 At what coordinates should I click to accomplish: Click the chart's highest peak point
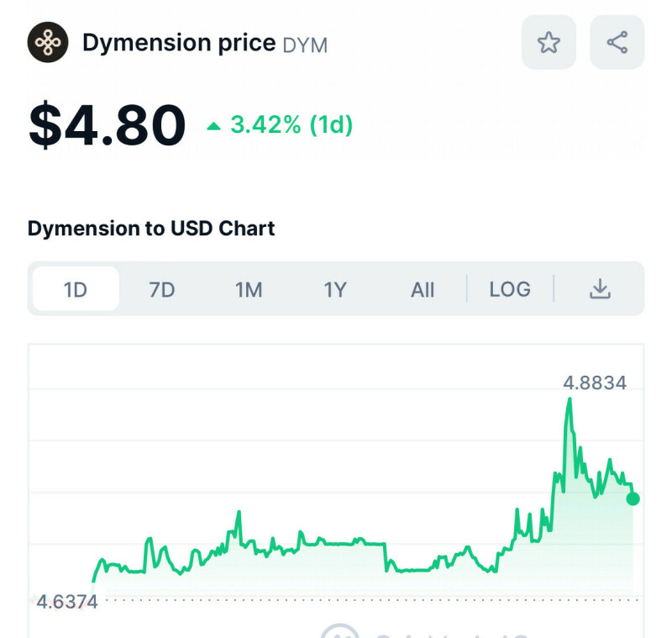tap(570, 399)
